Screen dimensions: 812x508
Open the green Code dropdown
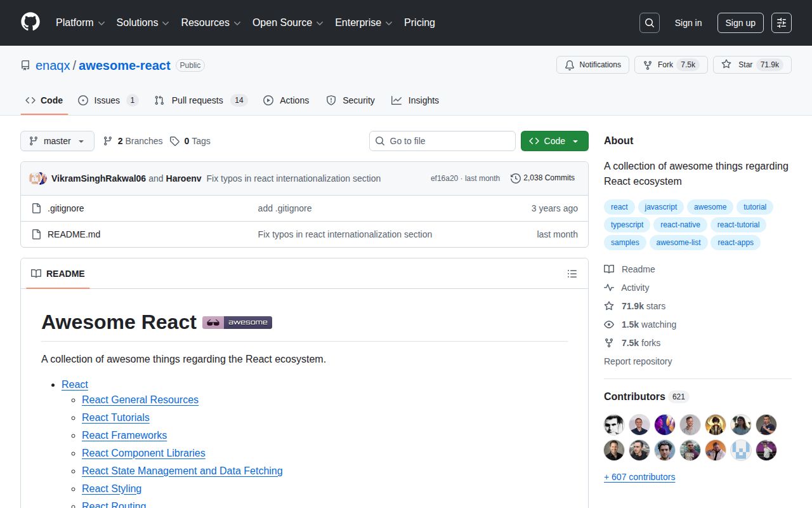click(x=554, y=141)
